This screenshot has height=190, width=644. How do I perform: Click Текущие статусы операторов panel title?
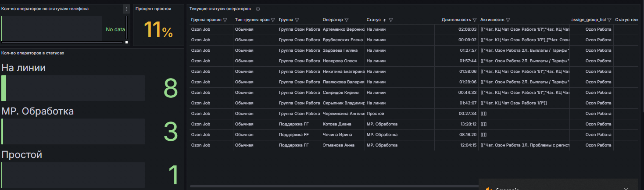pos(220,9)
